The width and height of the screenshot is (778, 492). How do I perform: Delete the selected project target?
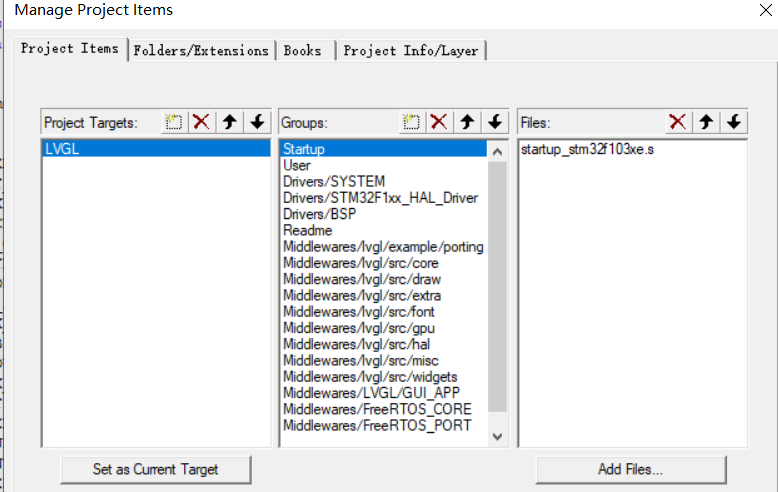tap(201, 122)
